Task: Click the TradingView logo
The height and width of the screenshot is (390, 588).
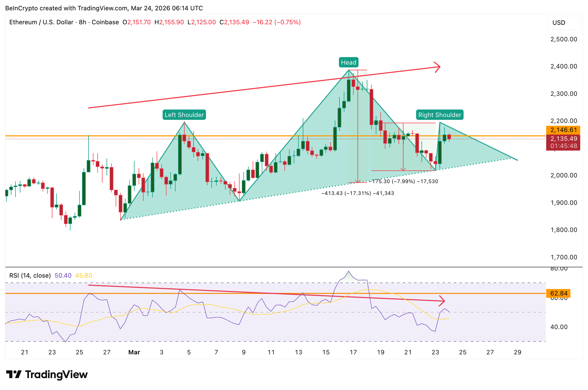Action: click(x=56, y=374)
